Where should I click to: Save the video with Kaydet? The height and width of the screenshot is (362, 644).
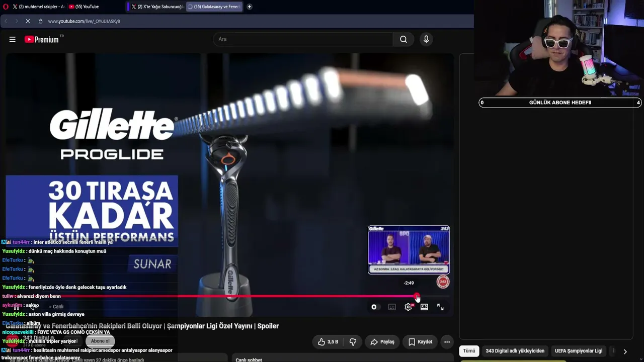[421, 342]
